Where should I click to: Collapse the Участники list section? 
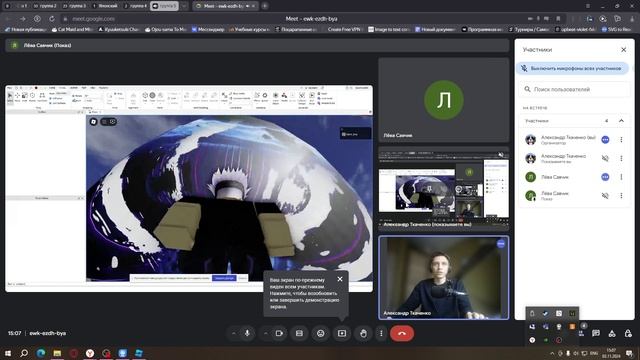click(x=621, y=120)
